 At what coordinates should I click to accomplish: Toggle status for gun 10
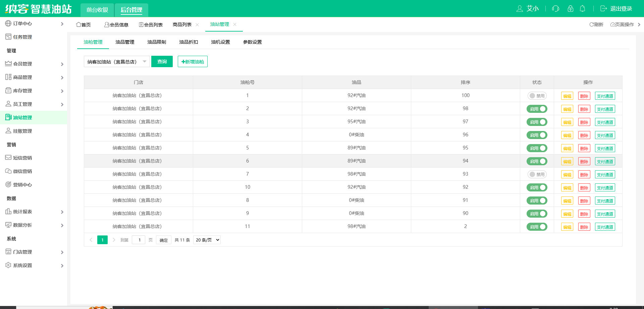tap(537, 187)
